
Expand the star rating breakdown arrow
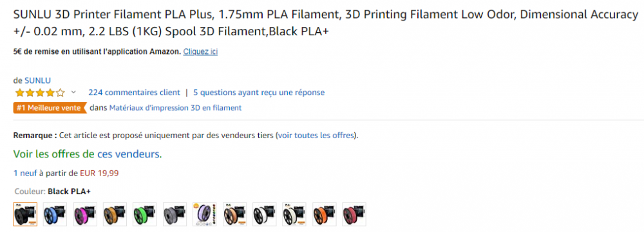73,93
